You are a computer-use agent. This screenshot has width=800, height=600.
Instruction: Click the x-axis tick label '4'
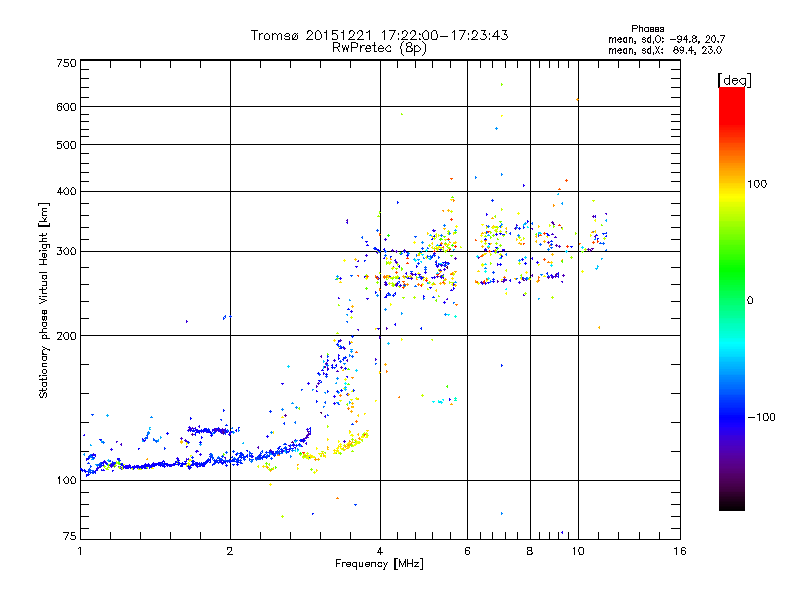pos(380,551)
